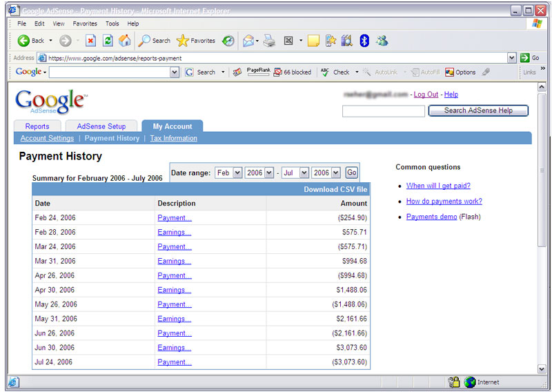Click the yellow note Discuss icon

pyautogui.click(x=313, y=41)
